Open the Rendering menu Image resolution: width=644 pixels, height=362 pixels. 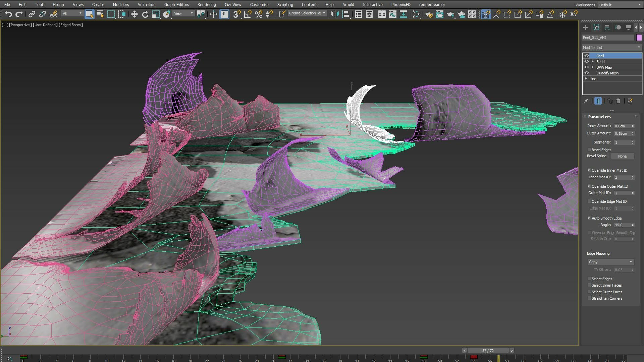pos(207,5)
